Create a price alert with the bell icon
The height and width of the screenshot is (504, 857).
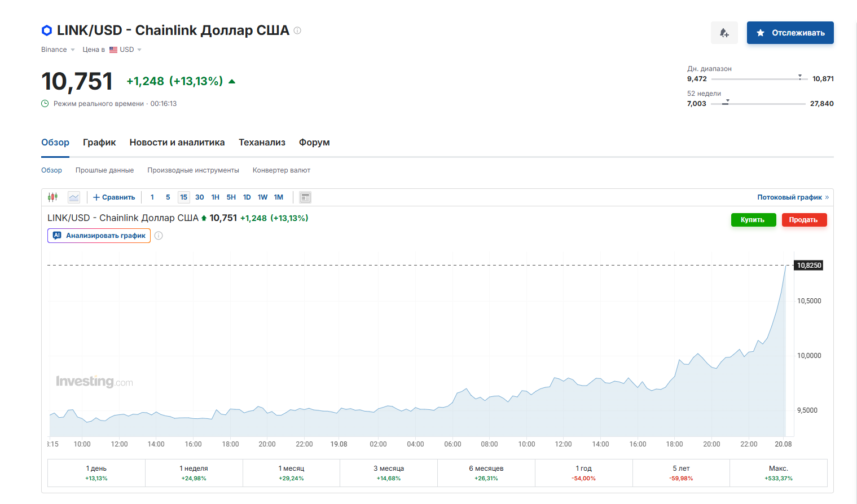click(x=724, y=33)
